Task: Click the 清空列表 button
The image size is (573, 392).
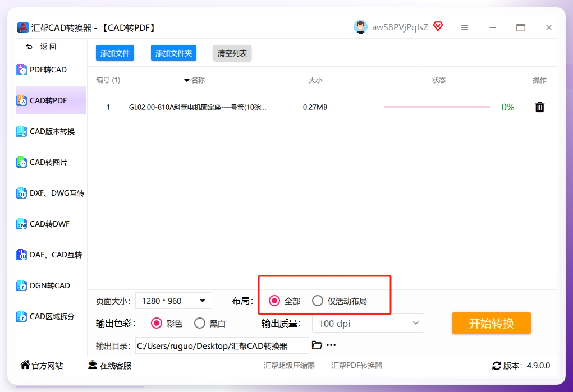Action: click(x=232, y=53)
